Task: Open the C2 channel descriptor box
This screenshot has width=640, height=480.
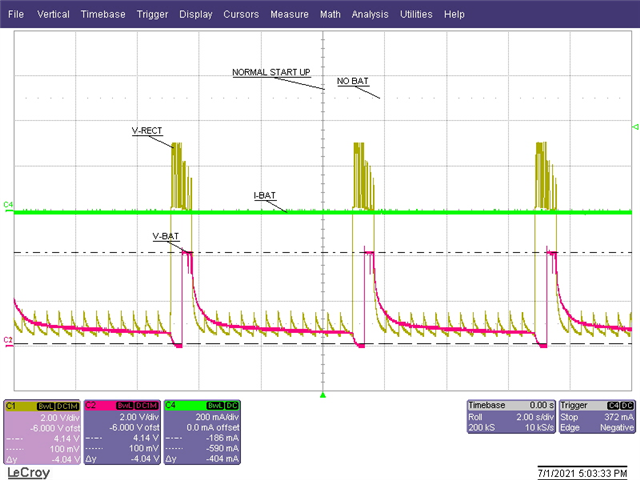Action: (122, 432)
